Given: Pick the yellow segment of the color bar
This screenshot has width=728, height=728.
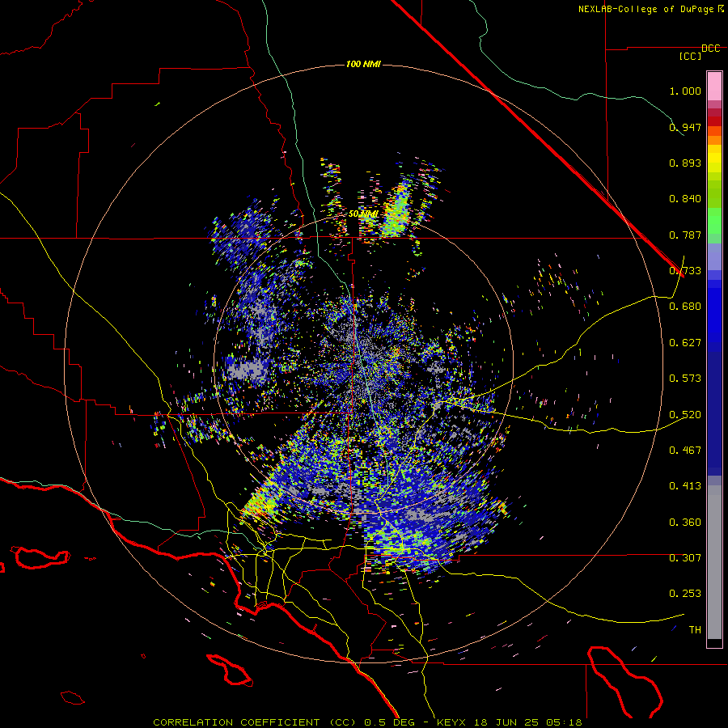Looking at the screenshot, I should tap(714, 159).
